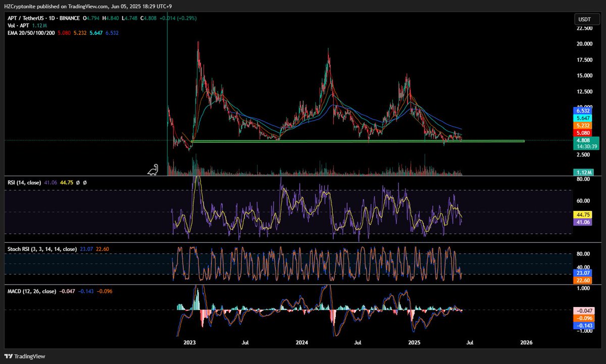
Task: Click the 2023 label on time axis
Action: tap(190, 342)
